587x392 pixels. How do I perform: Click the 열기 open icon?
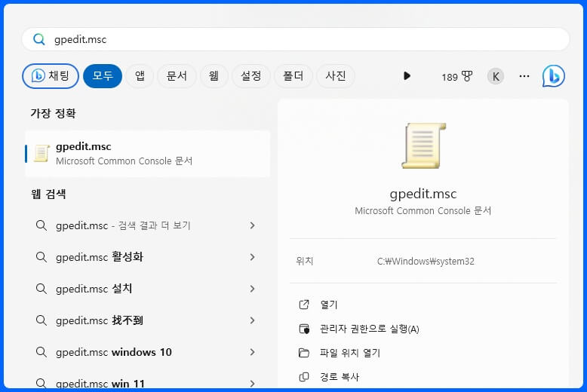pos(304,305)
